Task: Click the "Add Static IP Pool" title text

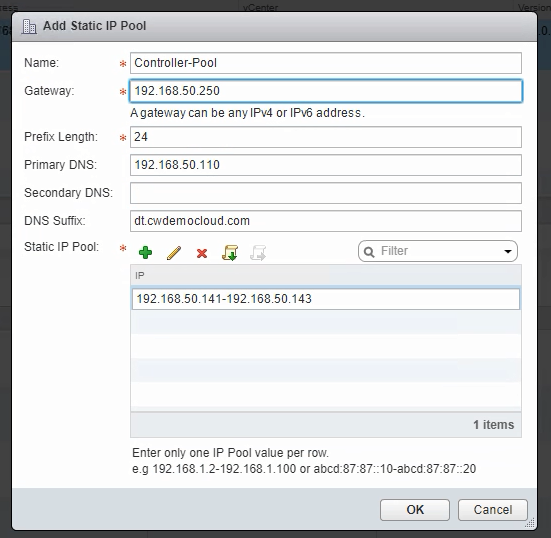Action: (x=95, y=26)
